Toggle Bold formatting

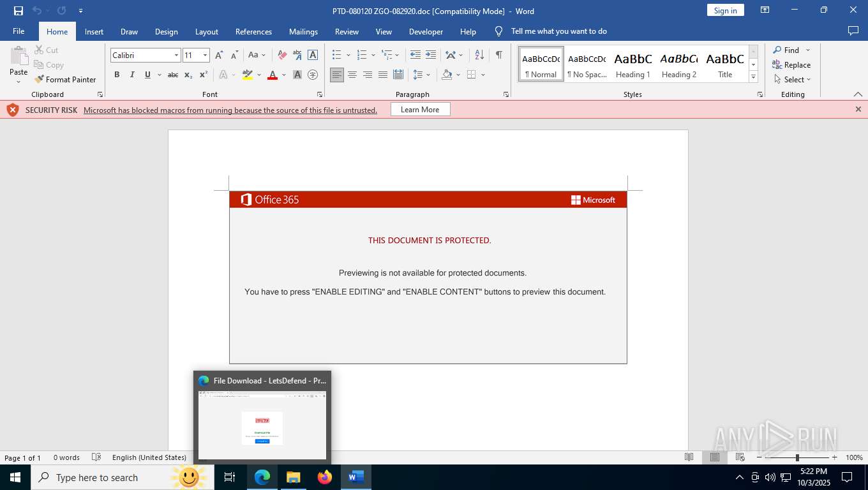(x=117, y=75)
